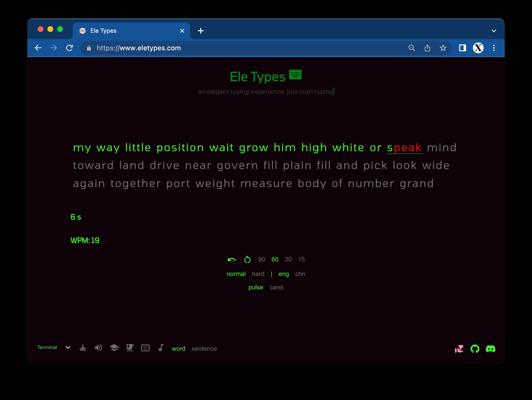Open the graduation cap trainer mode
The width and height of the screenshot is (532, 400).
114,348
